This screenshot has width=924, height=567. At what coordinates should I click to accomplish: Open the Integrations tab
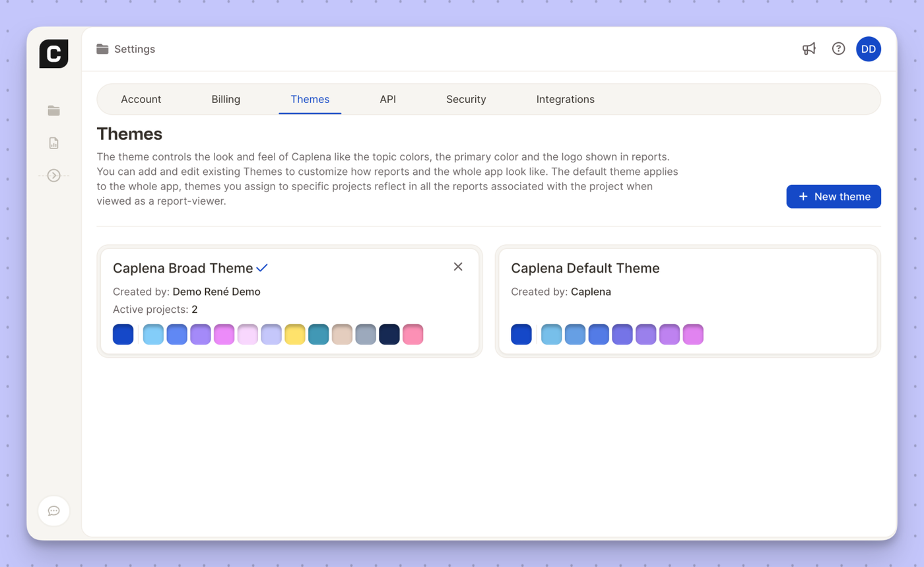point(565,99)
